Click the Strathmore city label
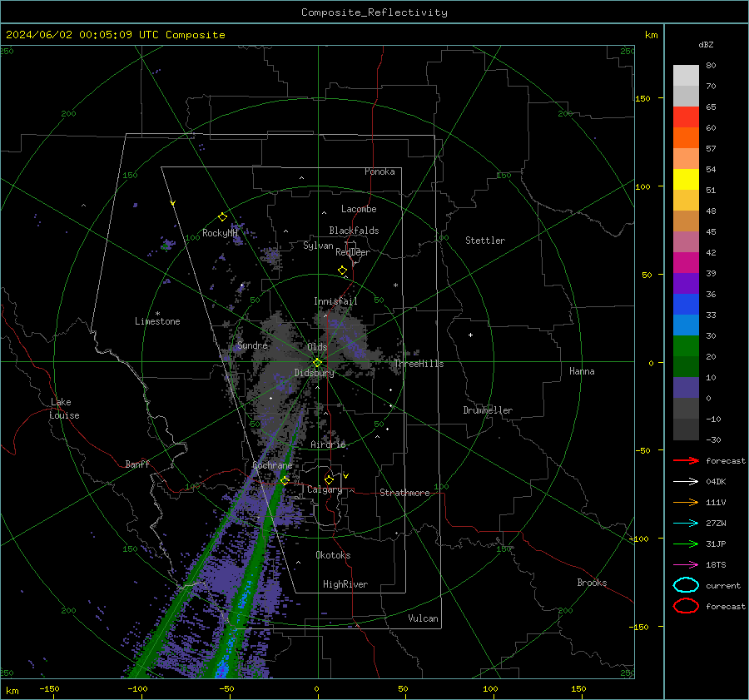 [404, 493]
